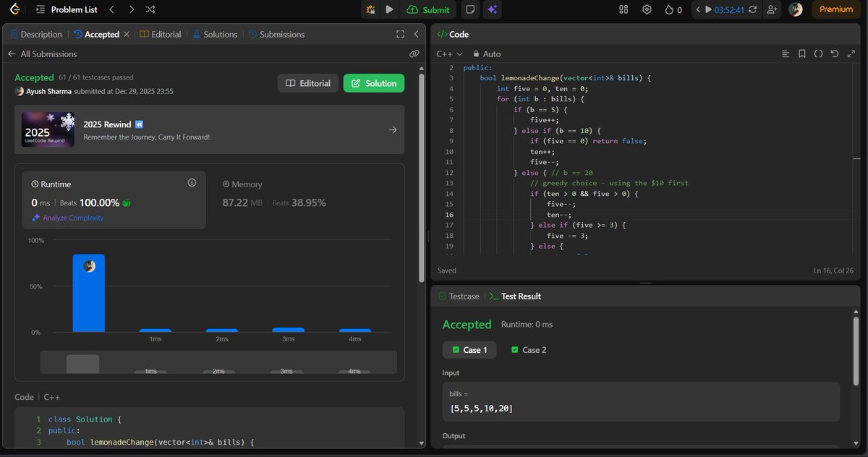Reset code with the undo arrow icon
This screenshot has width=868, height=457.
(834, 54)
